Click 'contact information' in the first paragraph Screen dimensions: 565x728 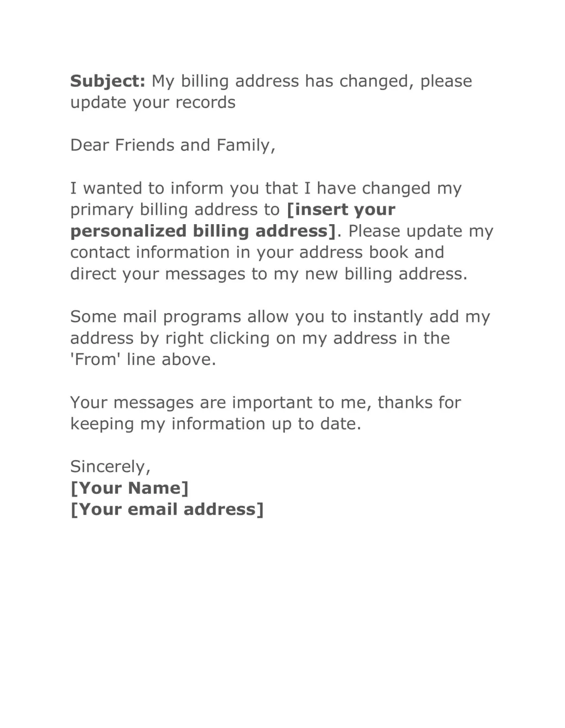tap(150, 252)
